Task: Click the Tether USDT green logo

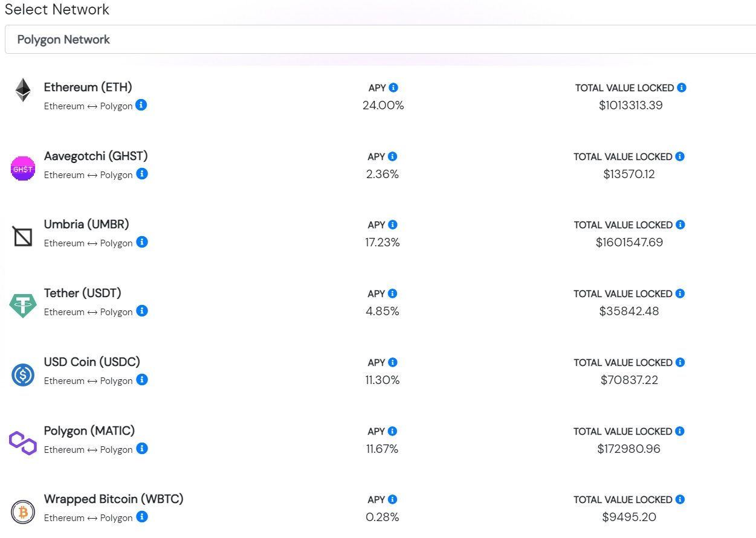Action: coord(23,306)
